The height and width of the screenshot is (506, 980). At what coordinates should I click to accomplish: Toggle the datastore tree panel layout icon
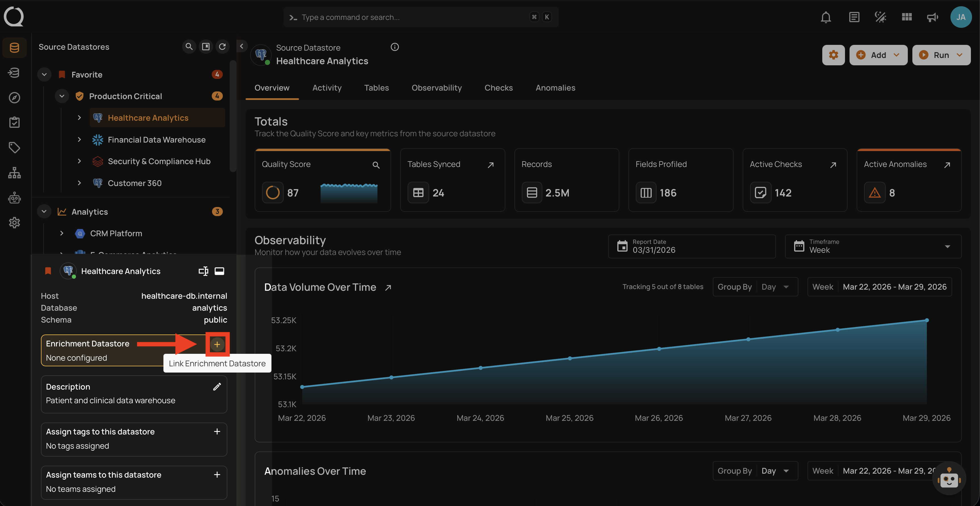[205, 46]
